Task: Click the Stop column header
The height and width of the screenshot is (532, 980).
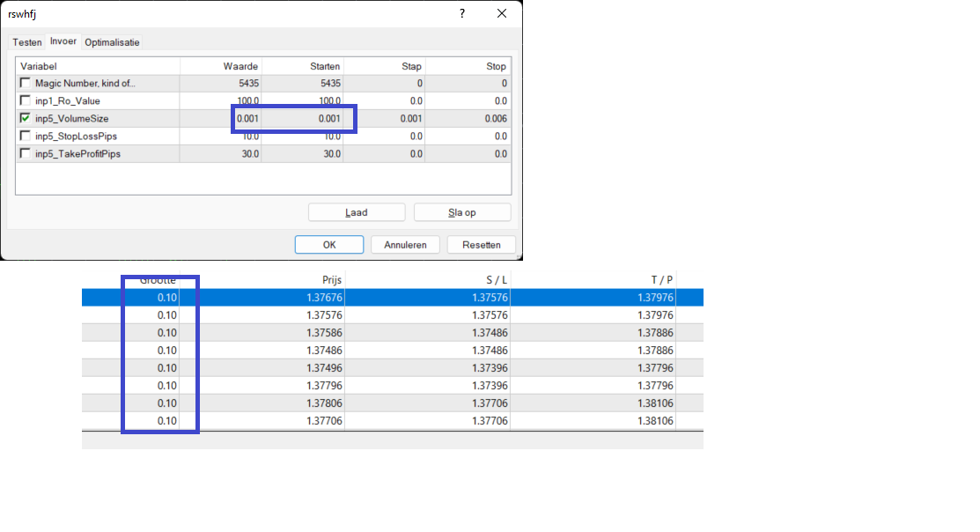Action: coord(468,66)
